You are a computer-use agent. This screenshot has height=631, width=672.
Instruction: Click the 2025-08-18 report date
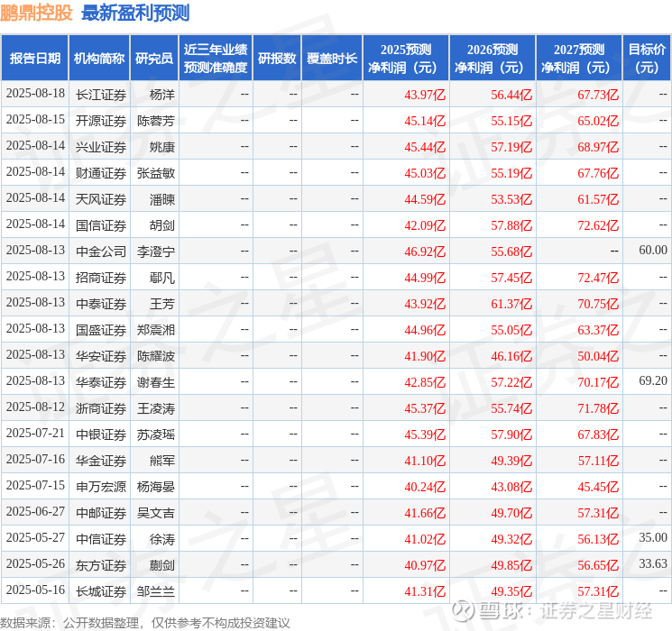[x=35, y=93]
